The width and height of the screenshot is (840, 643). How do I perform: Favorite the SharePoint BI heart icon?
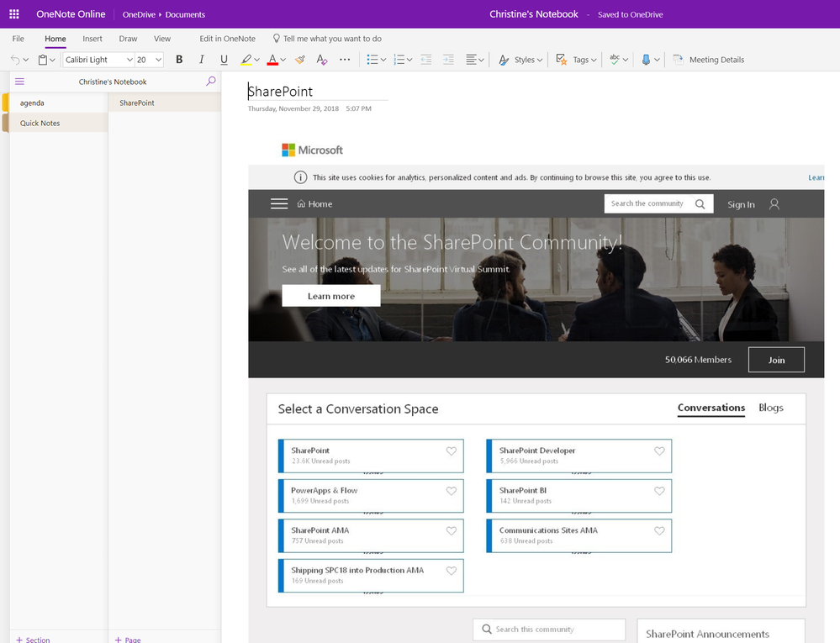(659, 491)
